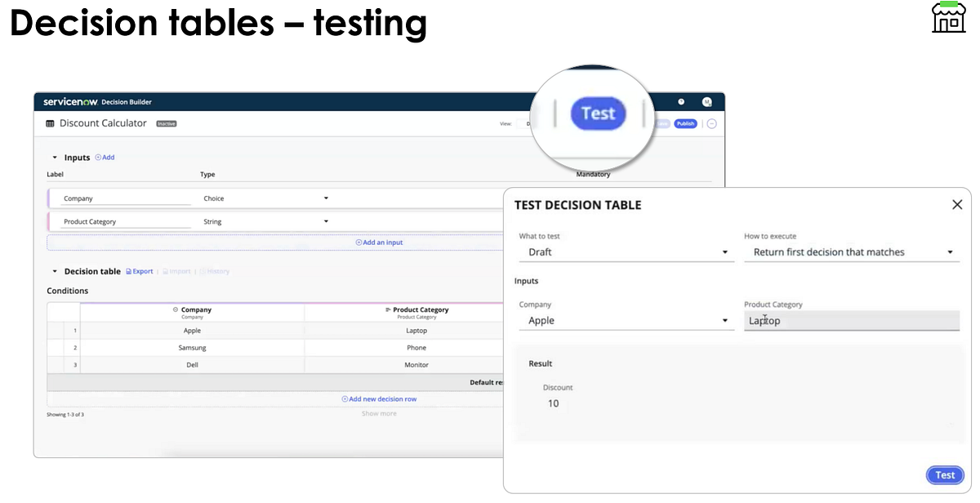Screen dimensions: 980x503
Task: Click the grid icon beside Discount Calculator
Action: [49, 122]
